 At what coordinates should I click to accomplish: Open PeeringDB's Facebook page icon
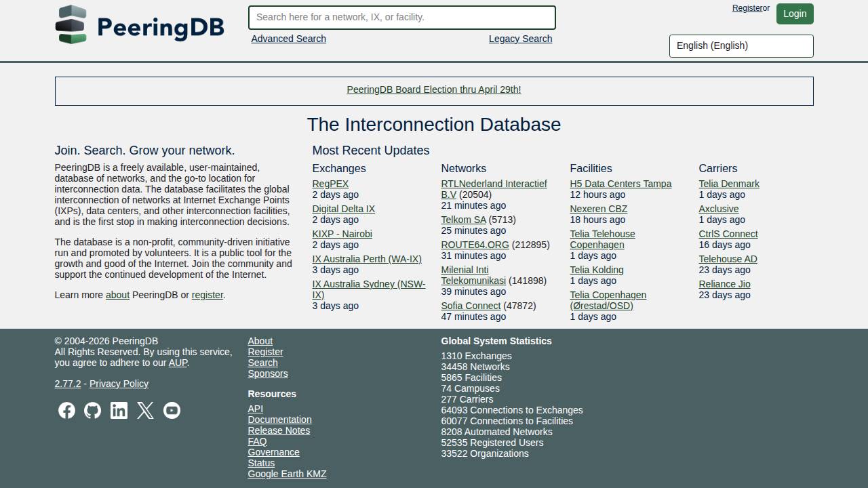(66, 410)
